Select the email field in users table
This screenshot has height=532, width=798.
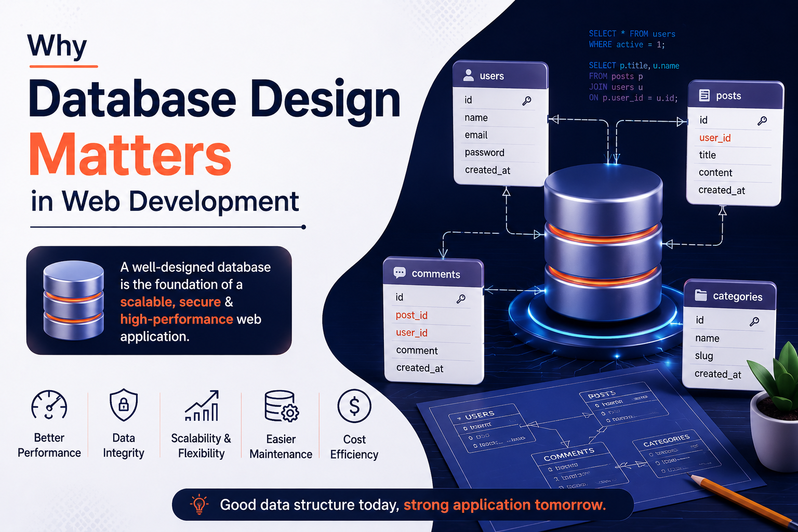(500, 135)
